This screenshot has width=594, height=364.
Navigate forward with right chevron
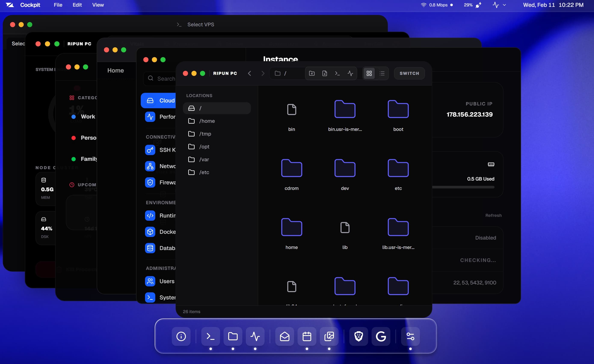pos(263,73)
